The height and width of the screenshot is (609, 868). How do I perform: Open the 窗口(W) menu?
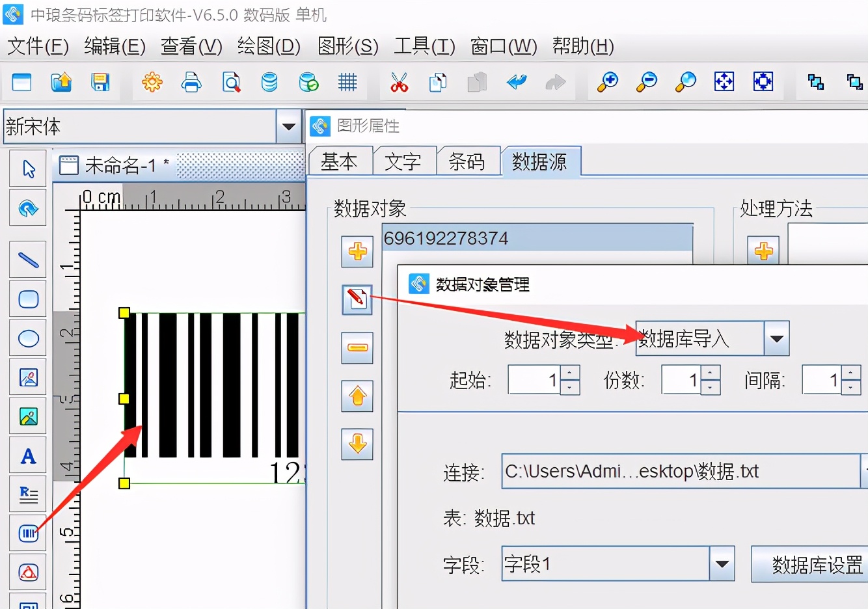(x=504, y=46)
